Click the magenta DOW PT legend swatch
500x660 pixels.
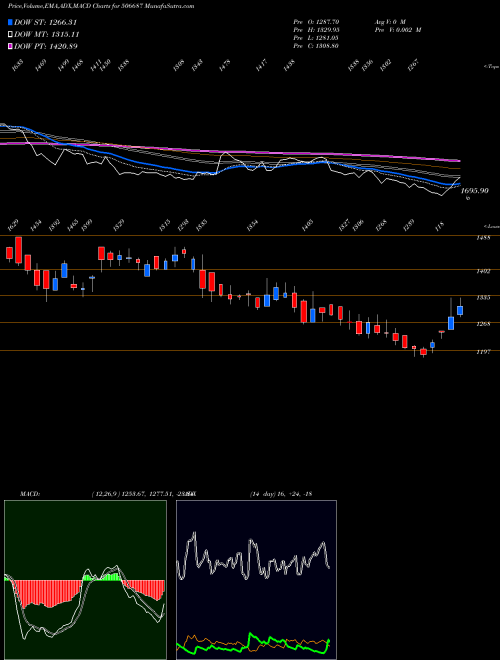pos(11,46)
